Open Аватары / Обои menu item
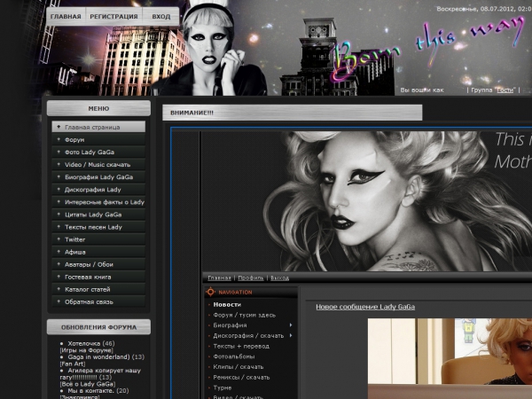The width and height of the screenshot is (532, 399). click(x=98, y=264)
